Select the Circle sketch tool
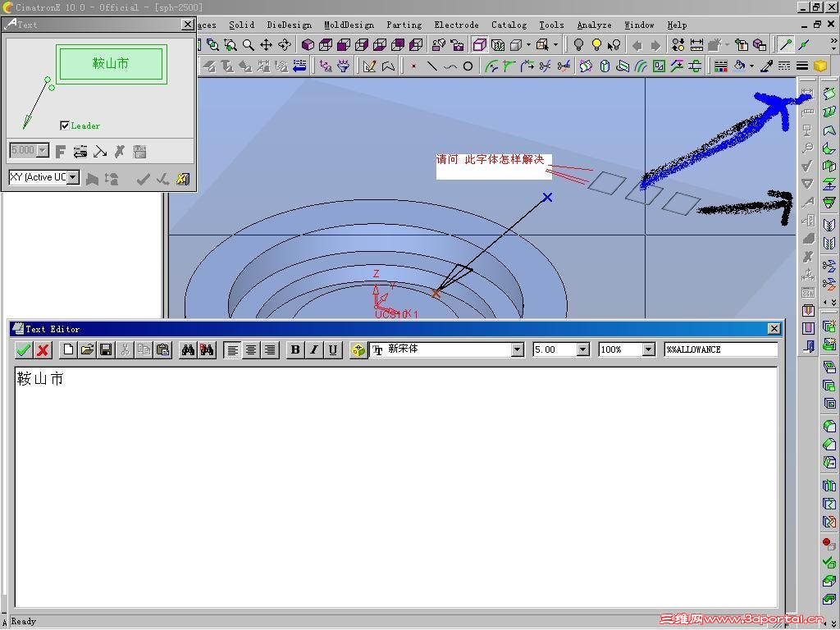The width and height of the screenshot is (840, 630). point(468,66)
